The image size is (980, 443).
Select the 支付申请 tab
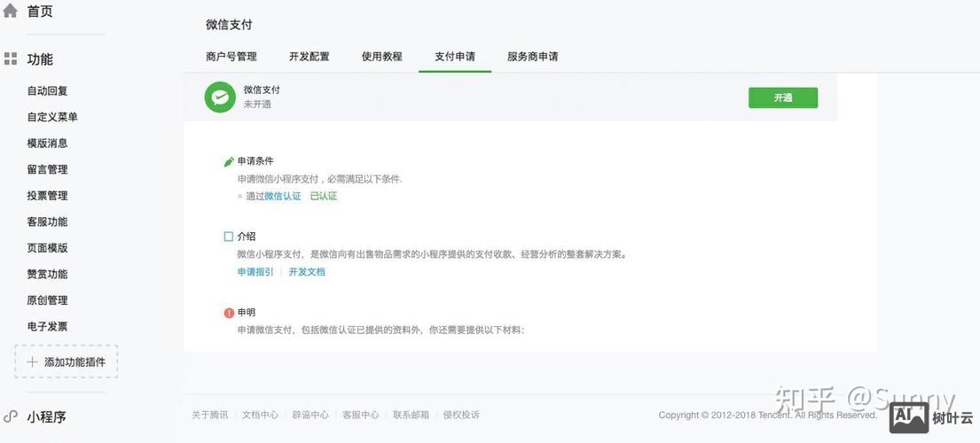tap(455, 57)
